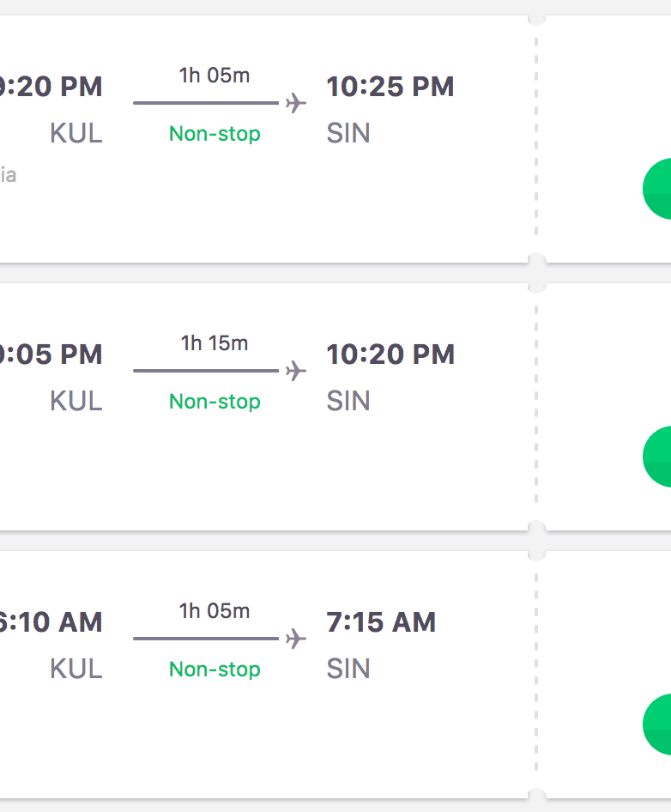Click the 6:10 AM departure time
671x812 pixels.
point(50,622)
